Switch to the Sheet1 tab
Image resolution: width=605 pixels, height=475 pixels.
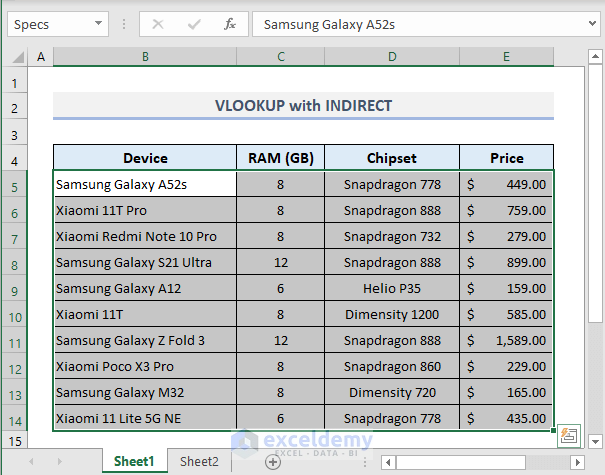[x=134, y=461]
